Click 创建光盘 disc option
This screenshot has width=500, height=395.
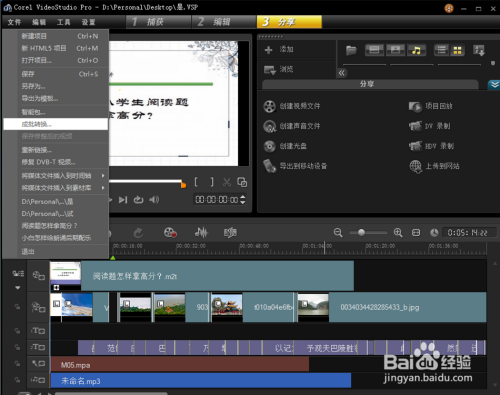point(285,146)
